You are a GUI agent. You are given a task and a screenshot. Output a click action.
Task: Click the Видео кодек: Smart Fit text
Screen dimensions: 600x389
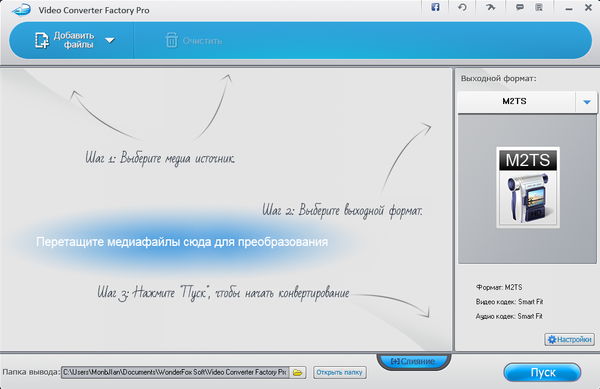pyautogui.click(x=509, y=302)
